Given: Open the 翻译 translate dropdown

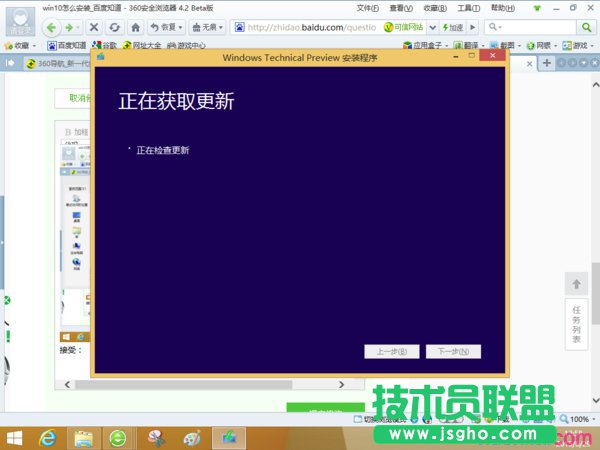Looking at the screenshot, I should pos(469,46).
